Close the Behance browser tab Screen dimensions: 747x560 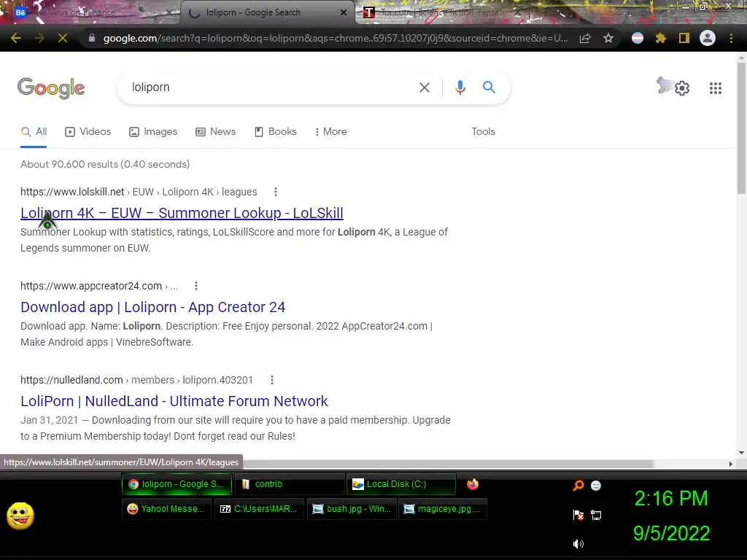(169, 12)
